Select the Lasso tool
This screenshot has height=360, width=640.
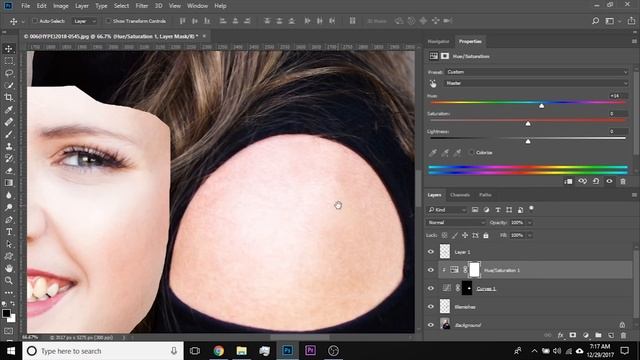[9, 73]
